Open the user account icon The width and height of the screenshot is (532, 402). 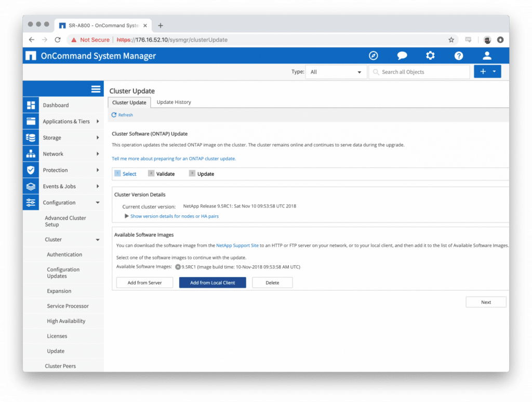[x=487, y=55]
